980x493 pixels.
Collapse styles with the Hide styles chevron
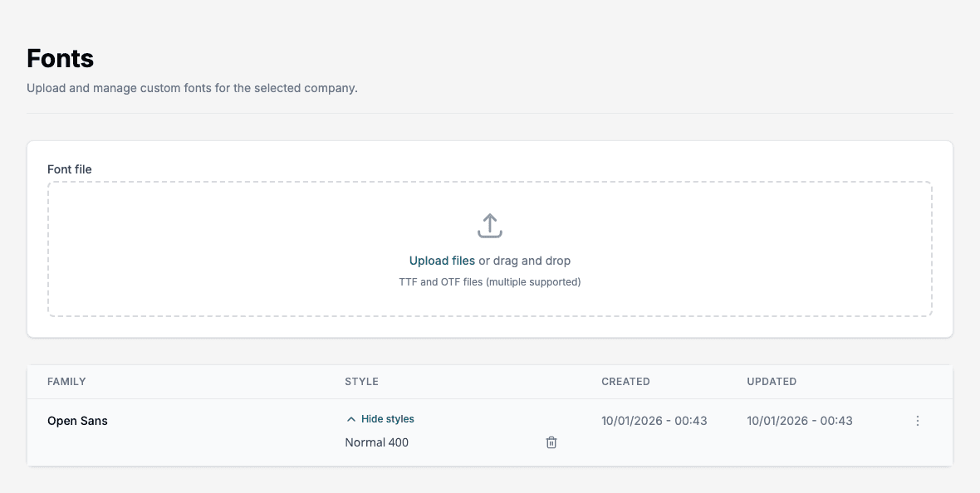pyautogui.click(x=351, y=419)
